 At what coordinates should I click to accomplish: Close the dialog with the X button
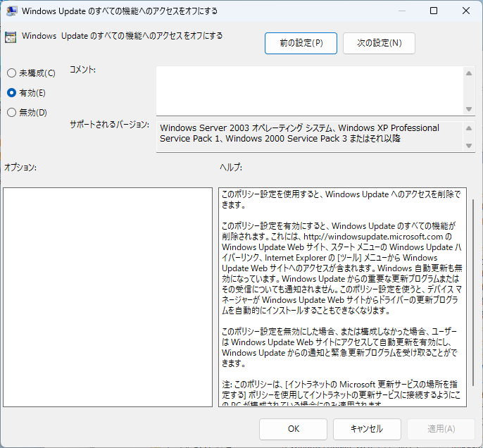465,11
